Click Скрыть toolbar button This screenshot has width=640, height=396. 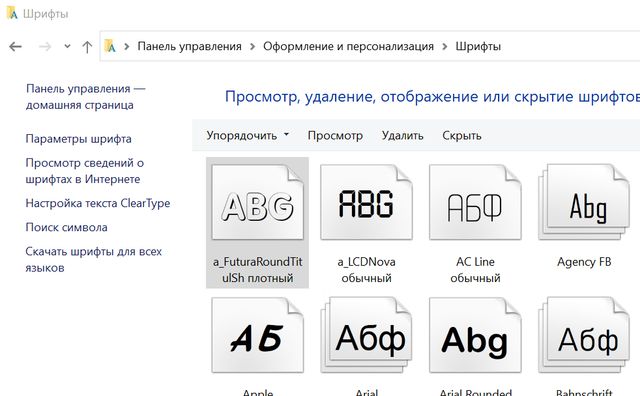click(x=462, y=135)
